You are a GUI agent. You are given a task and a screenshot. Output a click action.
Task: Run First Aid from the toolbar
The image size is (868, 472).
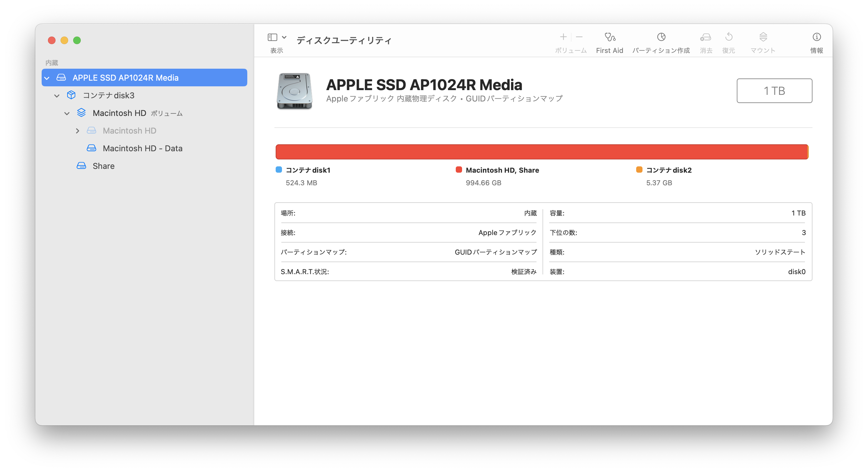click(x=609, y=37)
